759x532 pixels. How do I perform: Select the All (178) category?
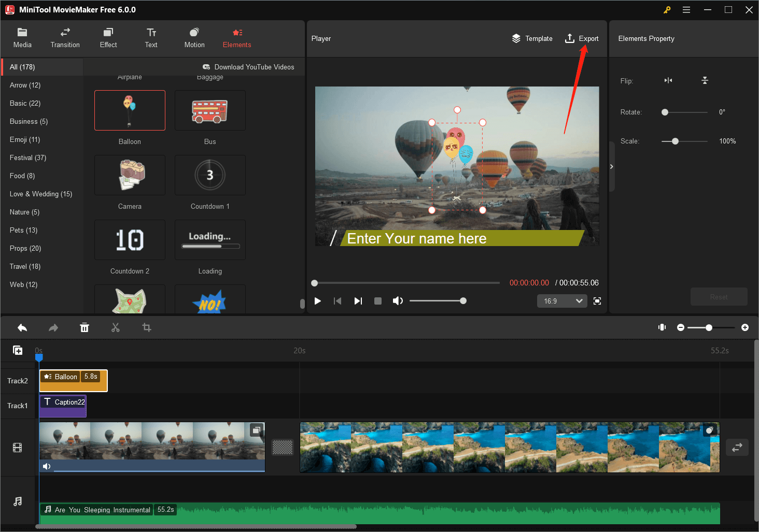pos(42,67)
